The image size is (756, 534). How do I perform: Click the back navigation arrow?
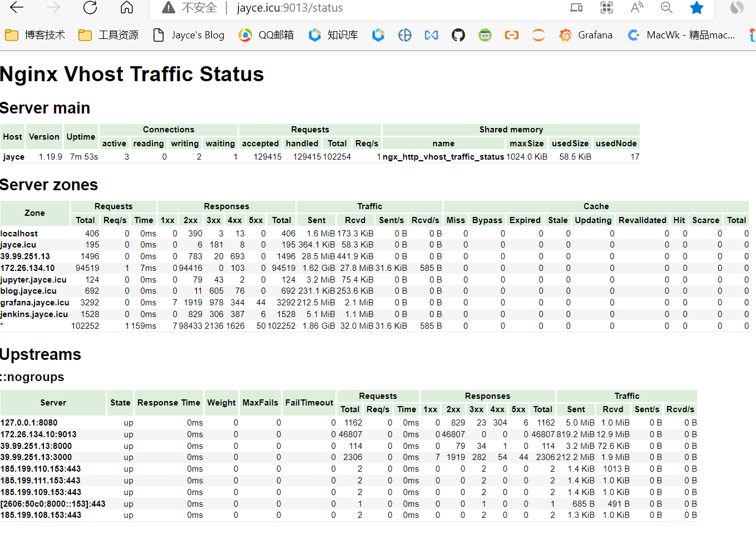[x=16, y=8]
